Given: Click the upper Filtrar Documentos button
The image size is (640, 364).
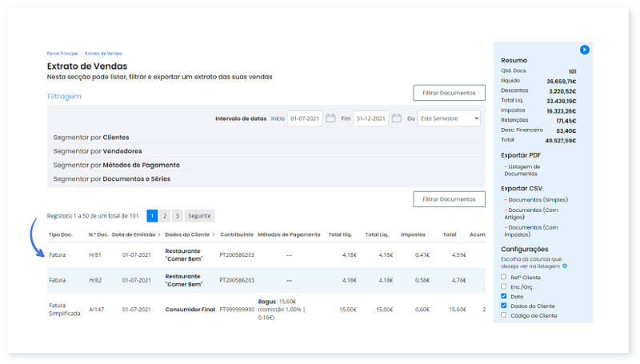Looking at the screenshot, I should click(449, 93).
